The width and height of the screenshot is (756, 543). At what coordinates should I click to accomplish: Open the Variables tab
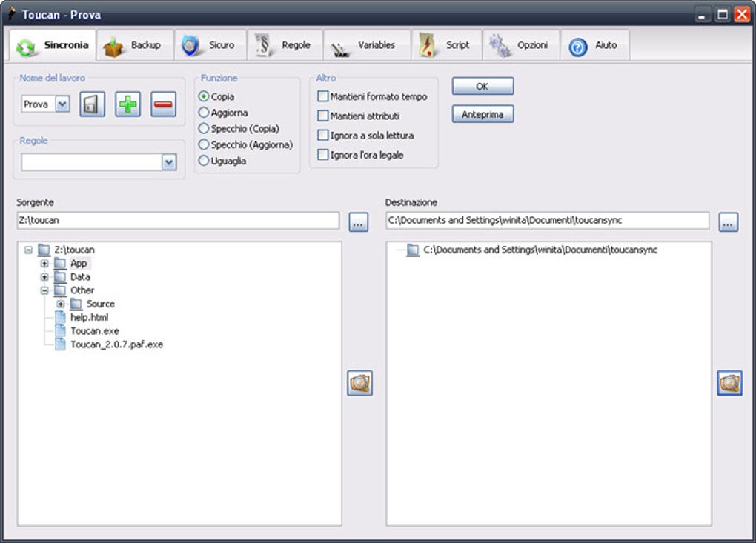[x=367, y=45]
